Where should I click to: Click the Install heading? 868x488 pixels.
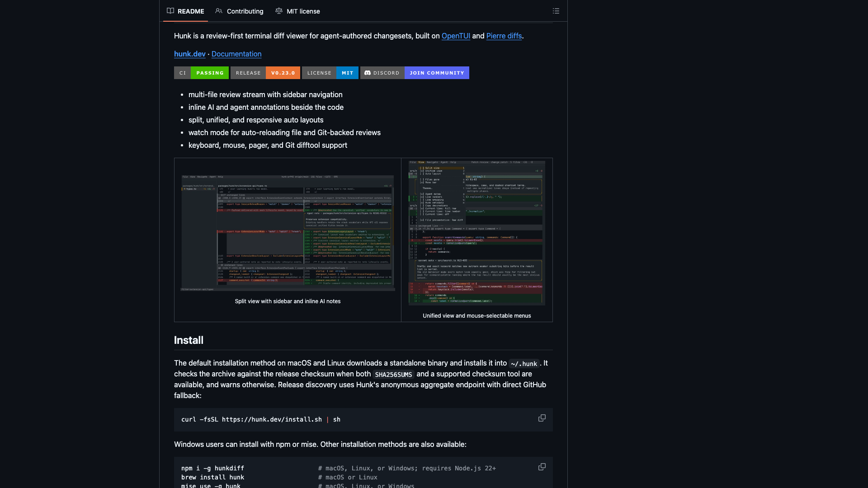[x=189, y=340]
